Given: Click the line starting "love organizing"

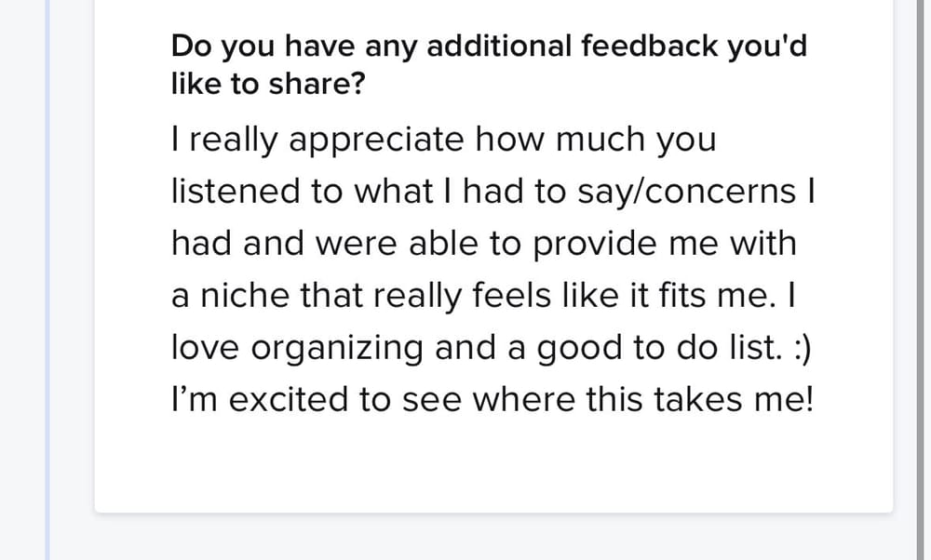Looking at the screenshot, I should 493,348.
